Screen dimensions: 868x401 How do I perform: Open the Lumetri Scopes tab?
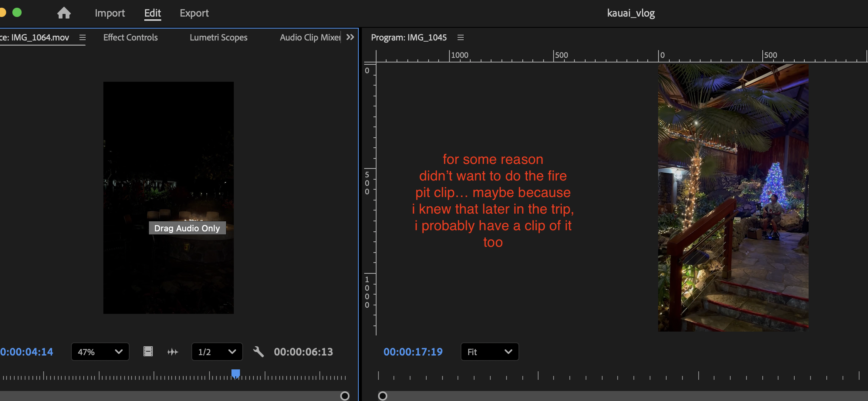pyautogui.click(x=218, y=37)
